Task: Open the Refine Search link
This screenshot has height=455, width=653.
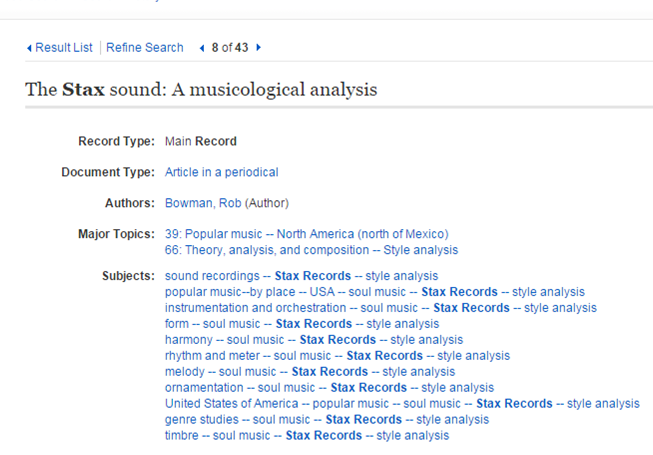Action: point(145,47)
